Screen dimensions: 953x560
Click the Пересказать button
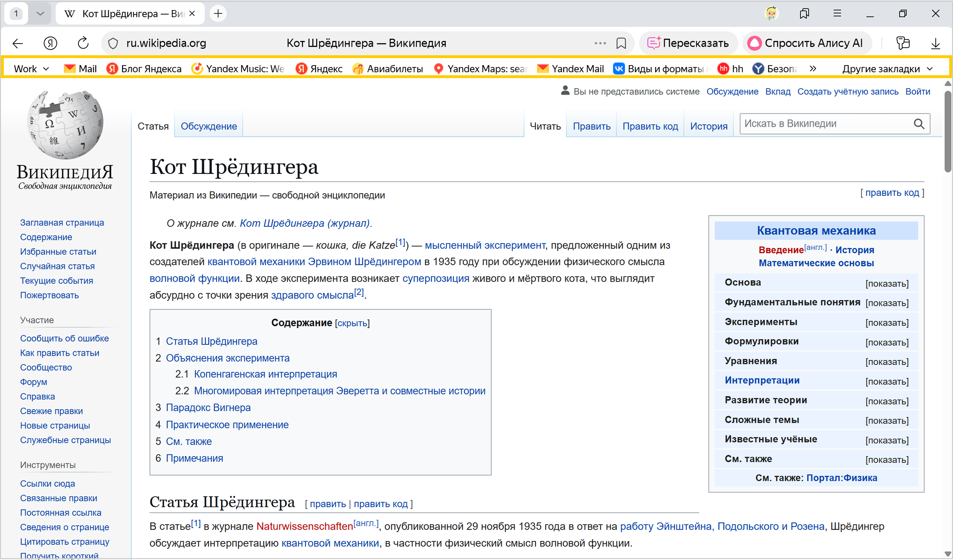[688, 44]
